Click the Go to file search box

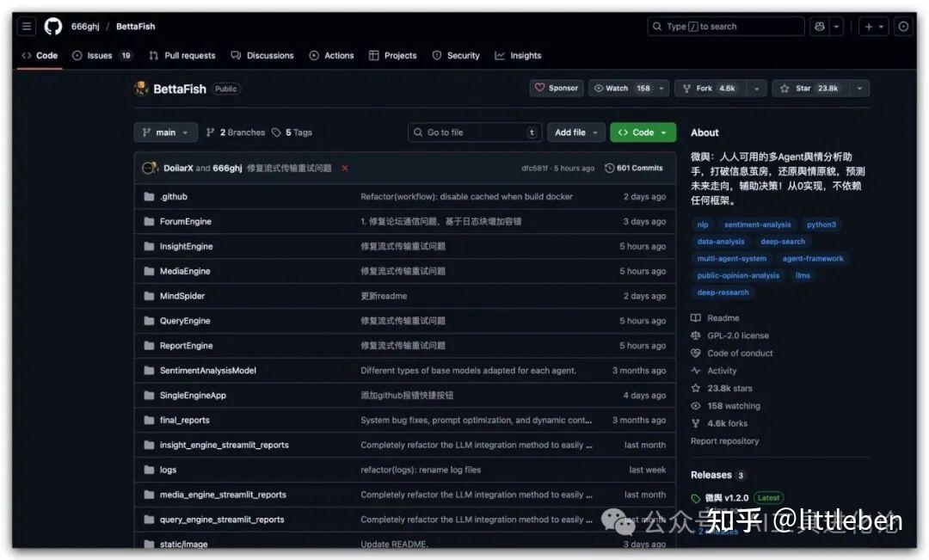pyautogui.click(x=474, y=132)
